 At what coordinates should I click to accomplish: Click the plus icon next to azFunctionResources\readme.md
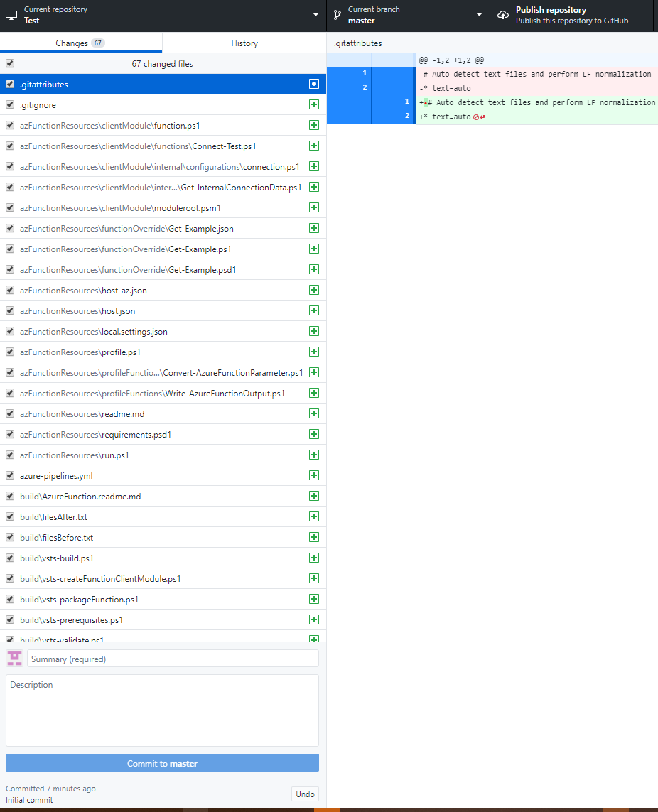[313, 413]
